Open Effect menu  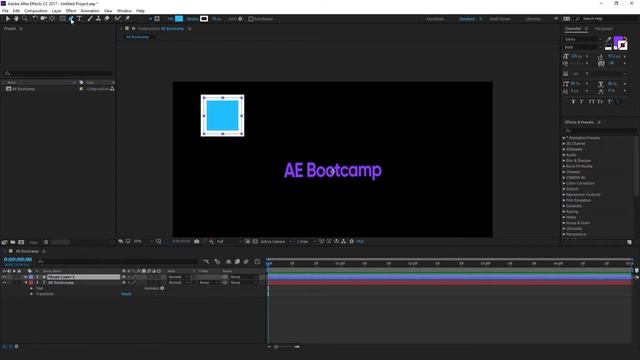point(71,11)
